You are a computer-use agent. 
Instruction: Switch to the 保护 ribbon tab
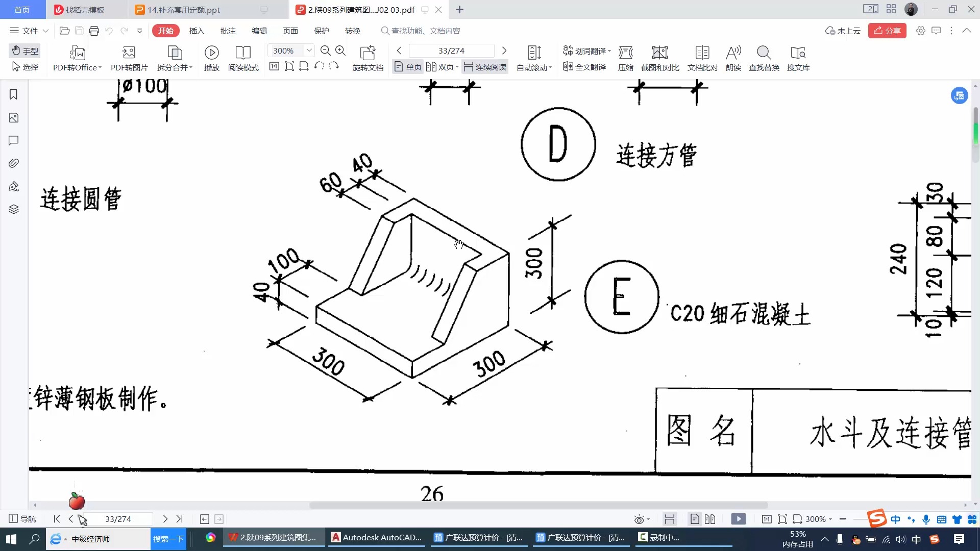coord(321,31)
